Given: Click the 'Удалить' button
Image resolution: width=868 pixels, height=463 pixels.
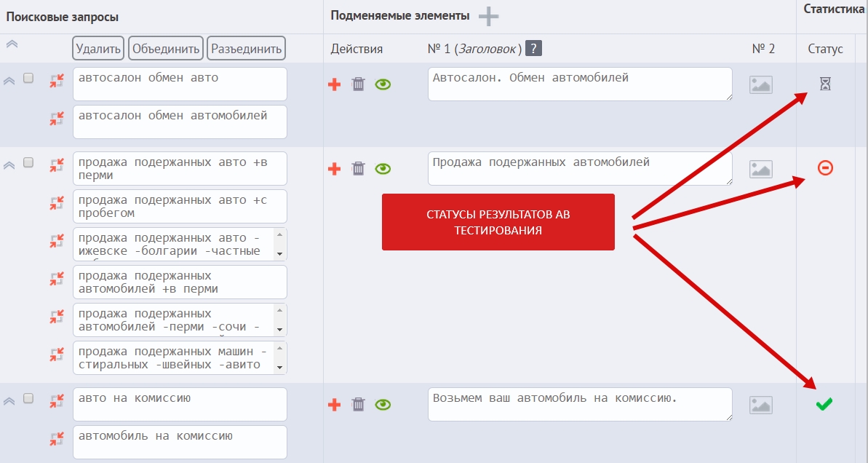Looking at the screenshot, I should [x=98, y=48].
